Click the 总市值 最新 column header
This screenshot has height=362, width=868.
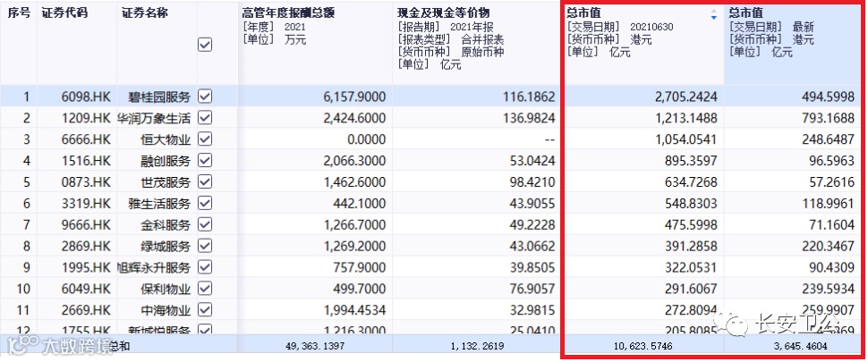745,13
